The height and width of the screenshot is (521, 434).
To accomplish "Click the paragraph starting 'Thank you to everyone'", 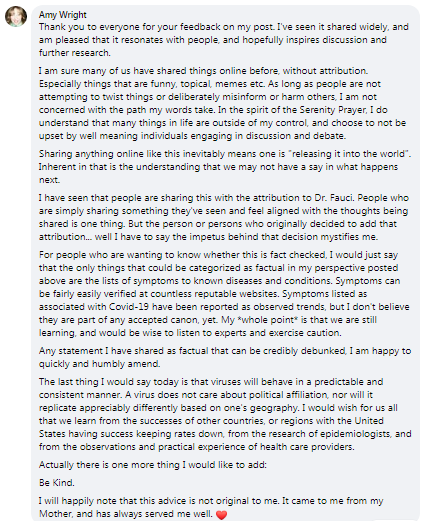I will 224,40.
